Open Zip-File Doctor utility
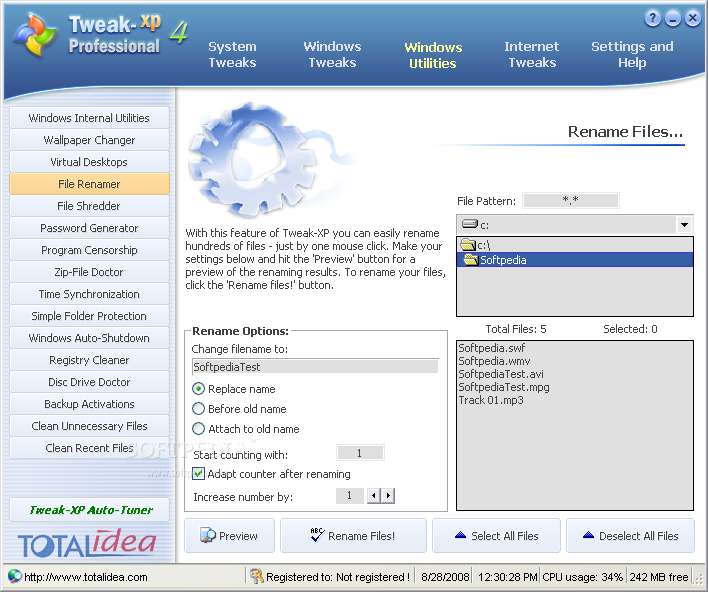Screen dimensions: 708x592 tap(89, 272)
